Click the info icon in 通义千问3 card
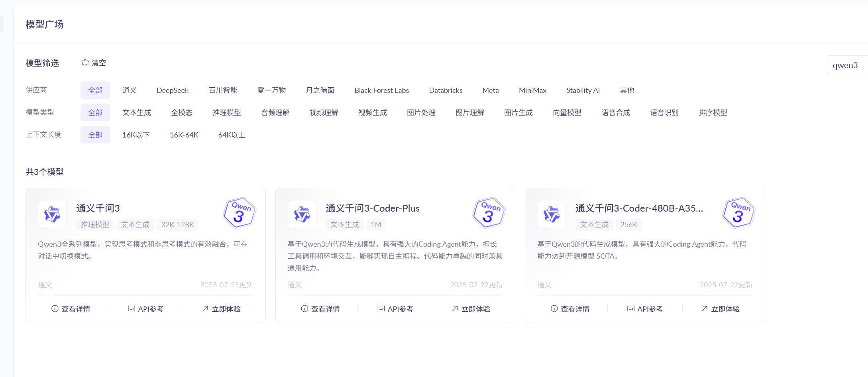This screenshot has width=868, height=377. (55, 308)
